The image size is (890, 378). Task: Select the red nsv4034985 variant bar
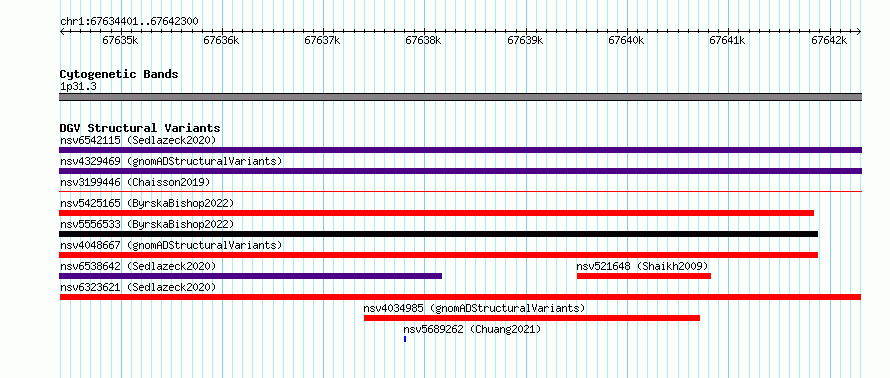click(x=532, y=318)
